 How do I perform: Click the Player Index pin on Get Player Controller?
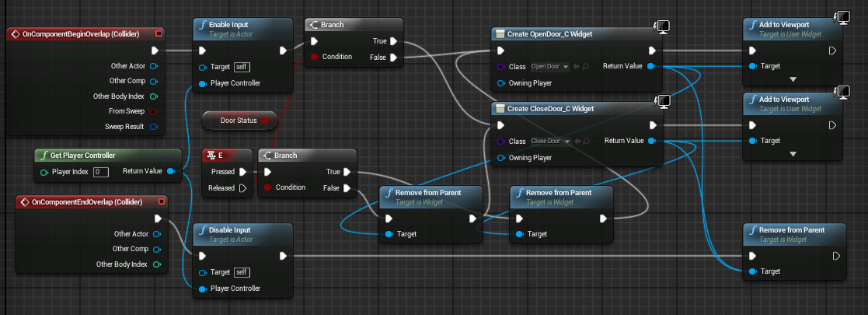44,172
